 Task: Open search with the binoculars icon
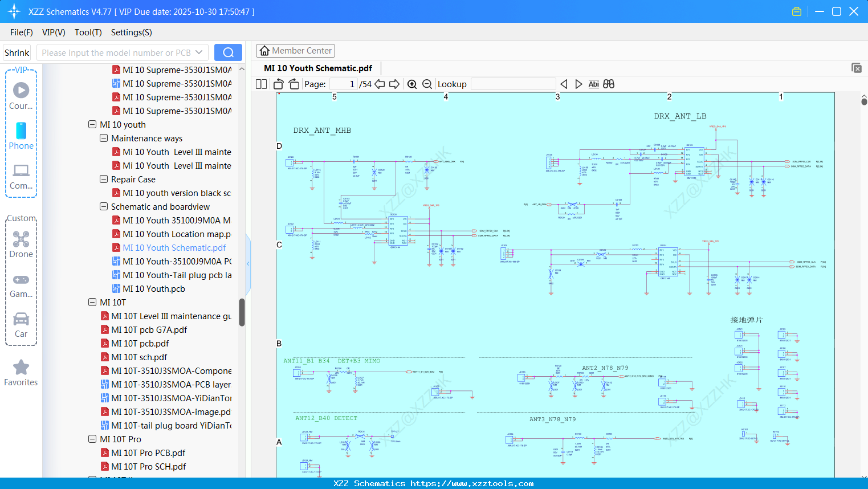click(x=608, y=84)
